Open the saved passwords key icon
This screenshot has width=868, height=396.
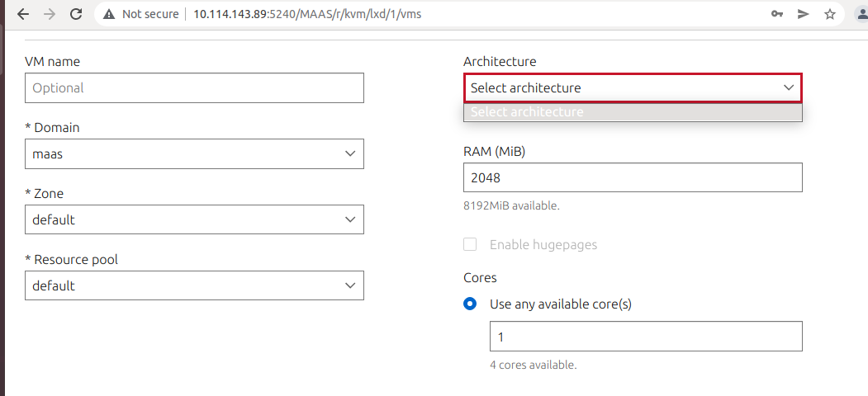click(x=777, y=14)
